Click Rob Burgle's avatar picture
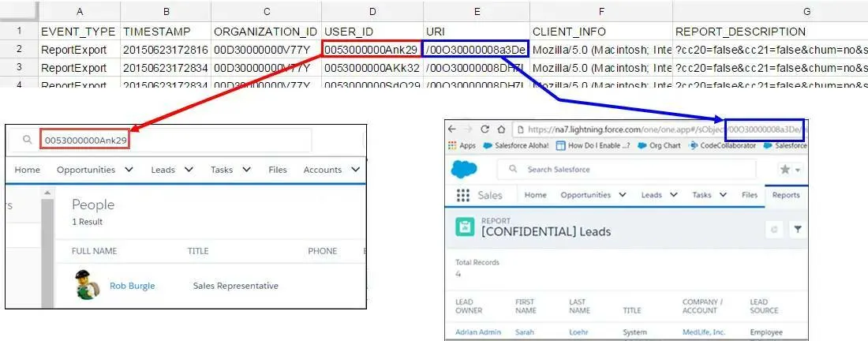868x341 pixels. [87, 285]
